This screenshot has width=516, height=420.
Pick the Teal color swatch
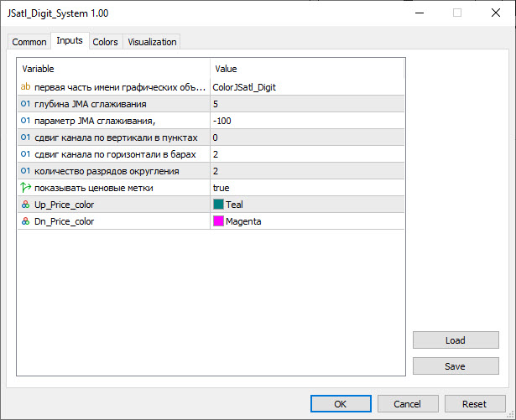[218, 205]
